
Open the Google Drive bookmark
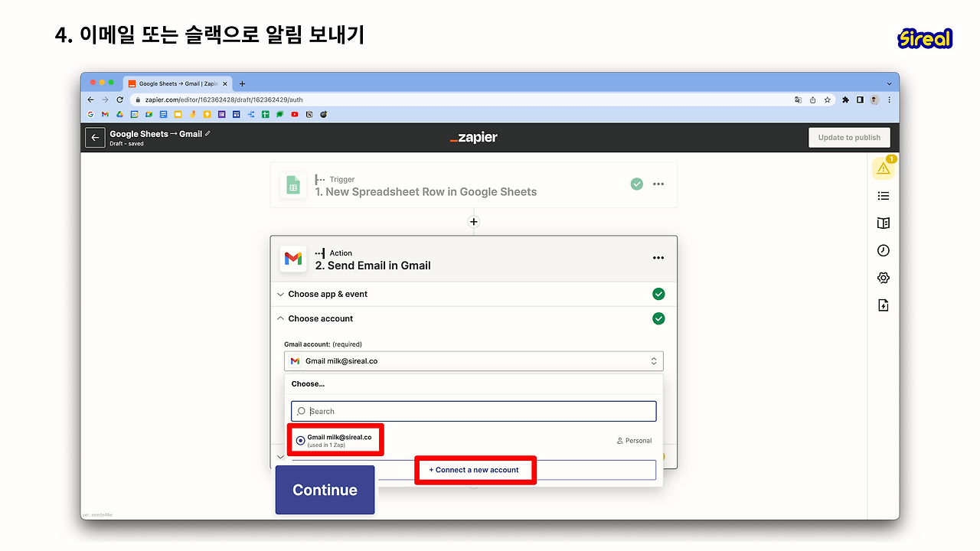pos(119,115)
